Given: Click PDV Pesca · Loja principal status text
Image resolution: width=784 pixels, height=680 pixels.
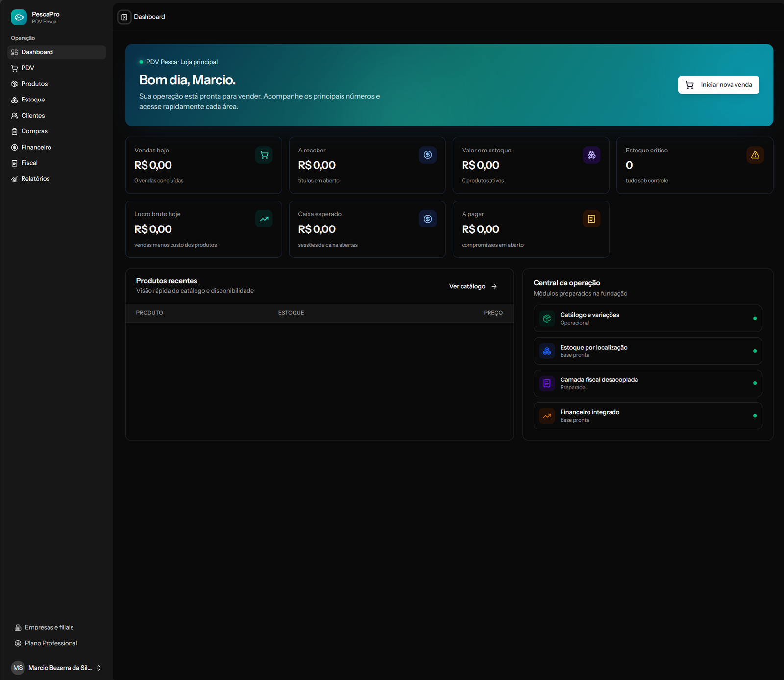Looking at the screenshot, I should click(182, 62).
